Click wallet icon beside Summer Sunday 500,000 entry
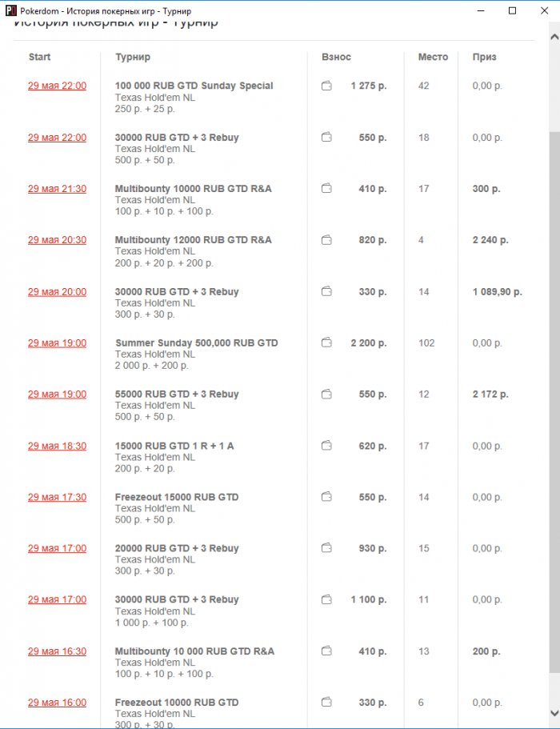The width and height of the screenshot is (560, 729). click(x=326, y=343)
